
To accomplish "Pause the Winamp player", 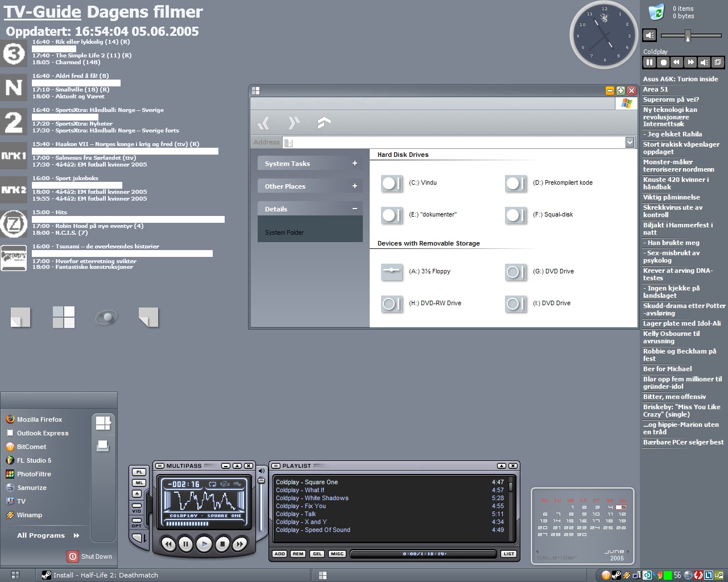I will (x=185, y=544).
